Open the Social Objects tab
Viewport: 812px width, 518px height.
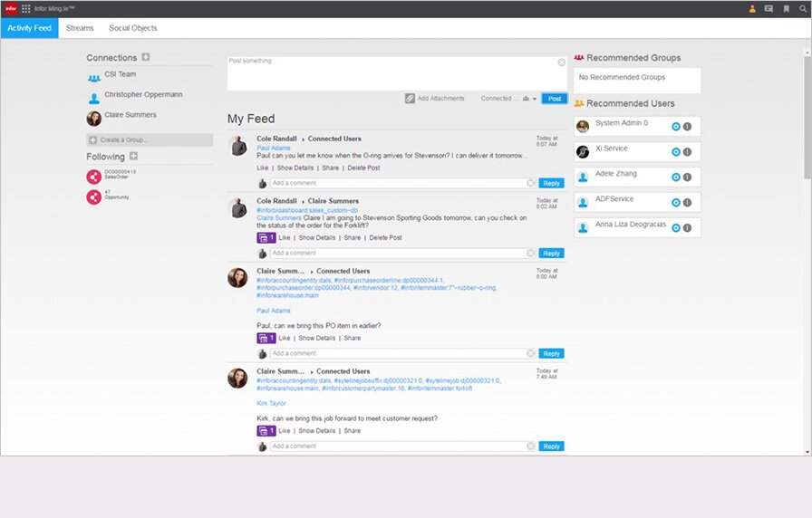click(133, 28)
